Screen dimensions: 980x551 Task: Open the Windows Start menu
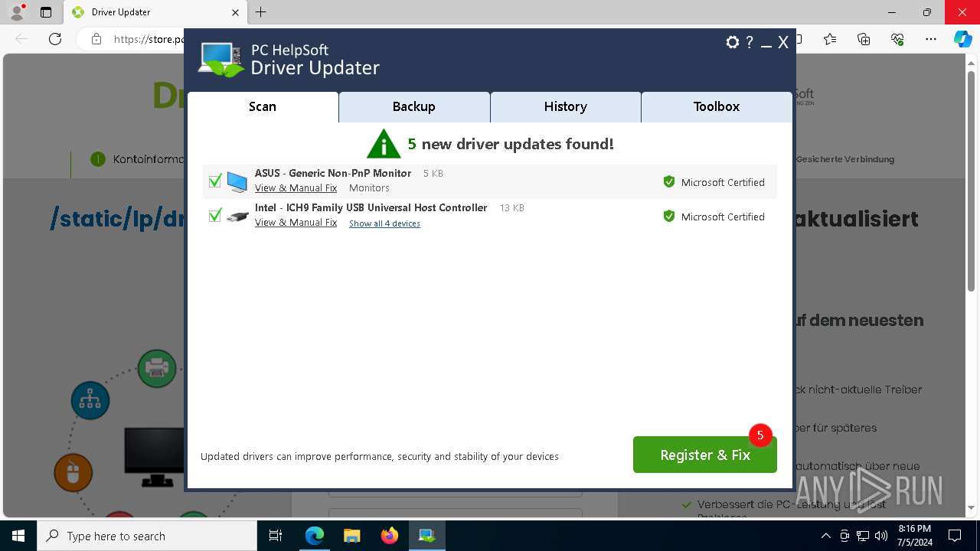pyautogui.click(x=18, y=536)
